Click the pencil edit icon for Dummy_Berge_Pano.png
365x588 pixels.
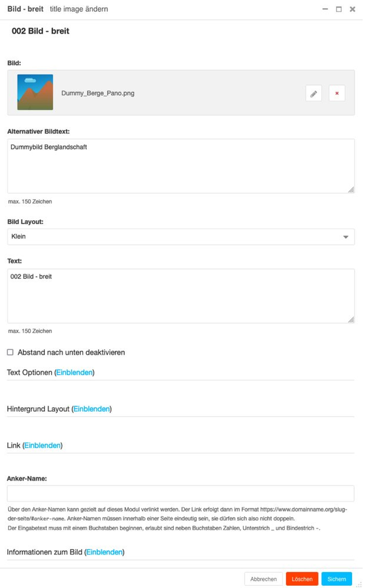313,93
